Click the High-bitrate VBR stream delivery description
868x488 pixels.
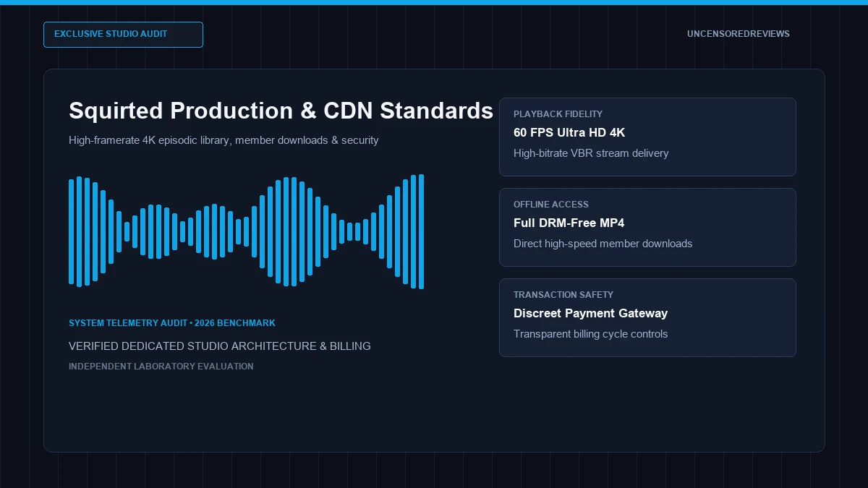point(591,153)
